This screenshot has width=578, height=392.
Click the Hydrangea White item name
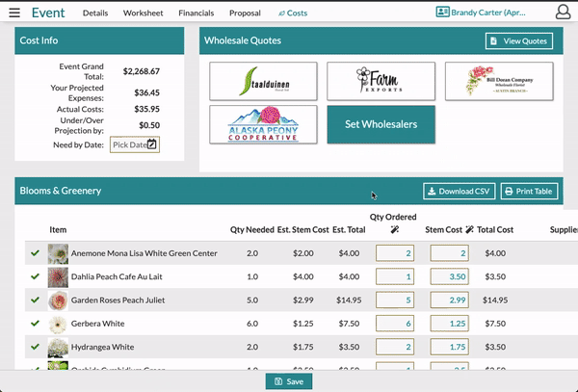102,347
